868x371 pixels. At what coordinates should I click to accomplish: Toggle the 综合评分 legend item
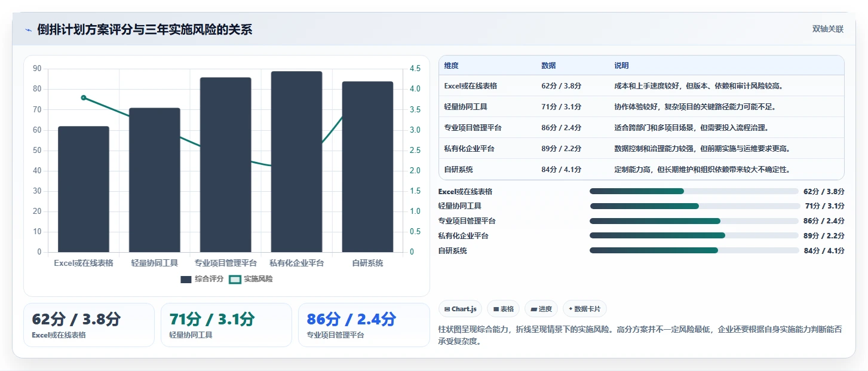click(x=202, y=279)
